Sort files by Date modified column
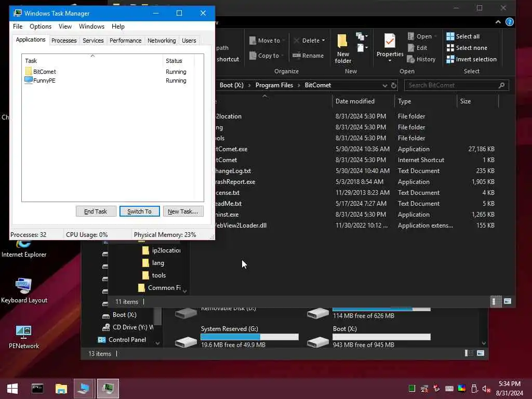The height and width of the screenshot is (399, 532). tap(363, 101)
